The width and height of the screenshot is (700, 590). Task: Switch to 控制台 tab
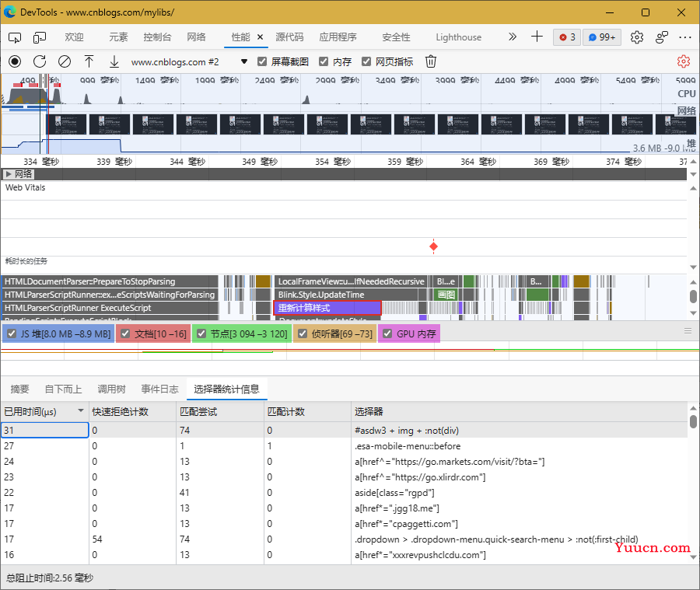pyautogui.click(x=157, y=37)
